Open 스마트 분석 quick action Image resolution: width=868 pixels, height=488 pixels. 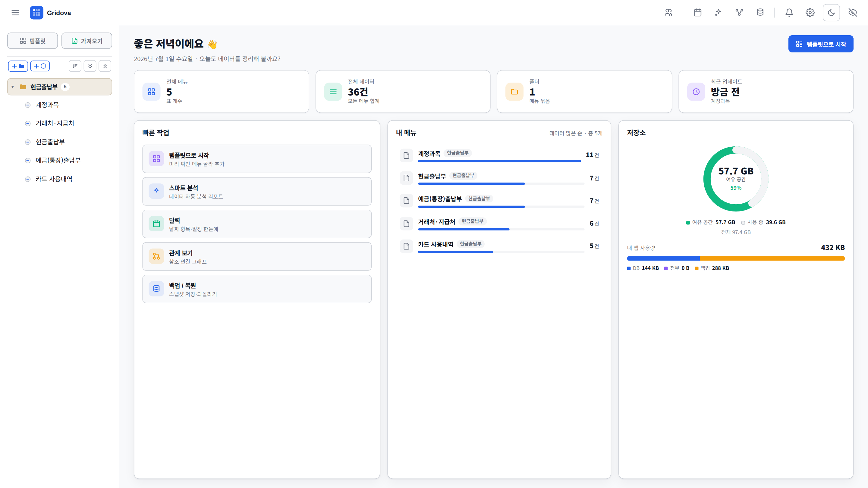(x=257, y=191)
